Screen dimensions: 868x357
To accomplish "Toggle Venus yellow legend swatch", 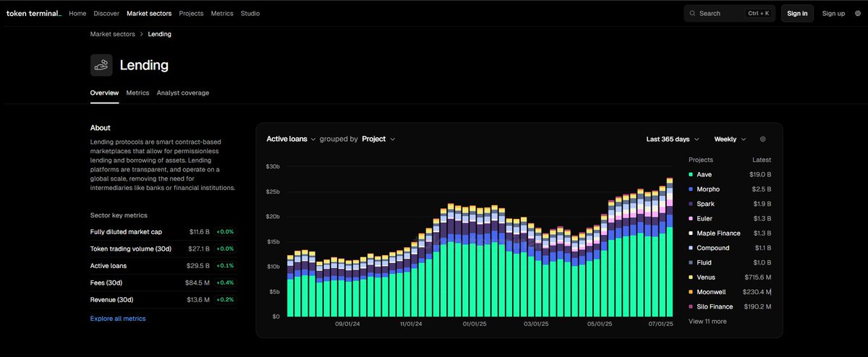I will pos(692,278).
